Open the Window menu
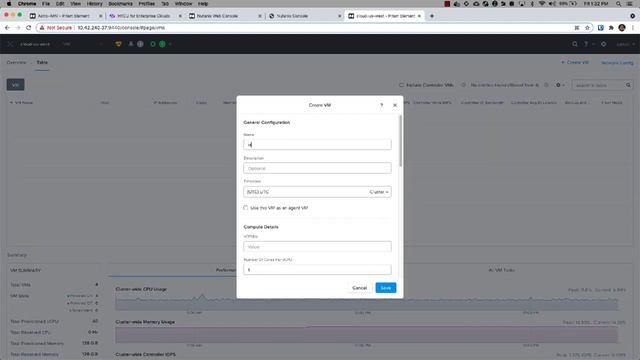Image resolution: width=640 pixels, height=360 pixels. [183, 4]
